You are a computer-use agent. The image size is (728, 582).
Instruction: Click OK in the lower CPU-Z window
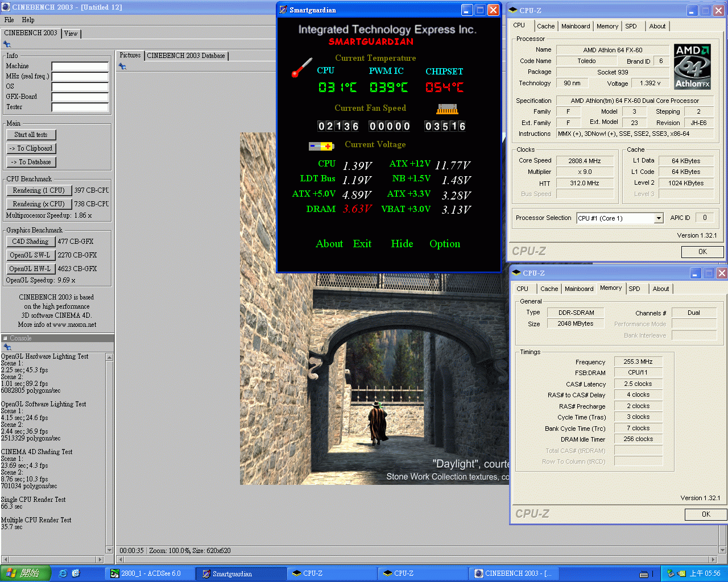coord(706,514)
